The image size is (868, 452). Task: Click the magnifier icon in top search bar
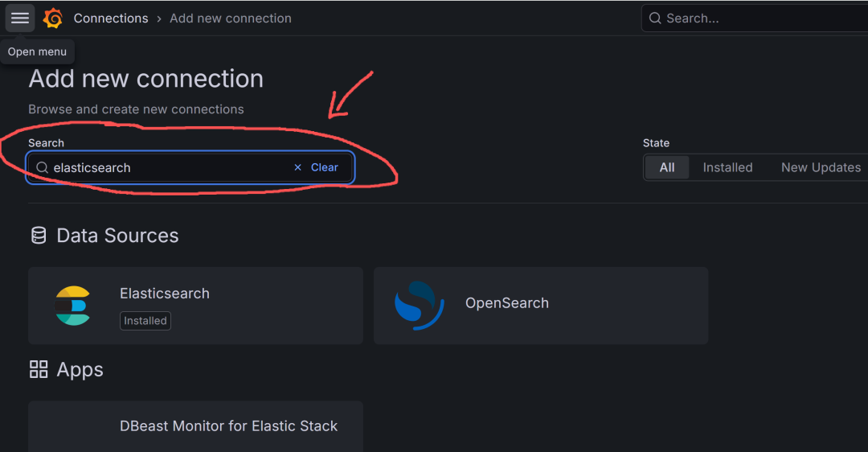(655, 18)
